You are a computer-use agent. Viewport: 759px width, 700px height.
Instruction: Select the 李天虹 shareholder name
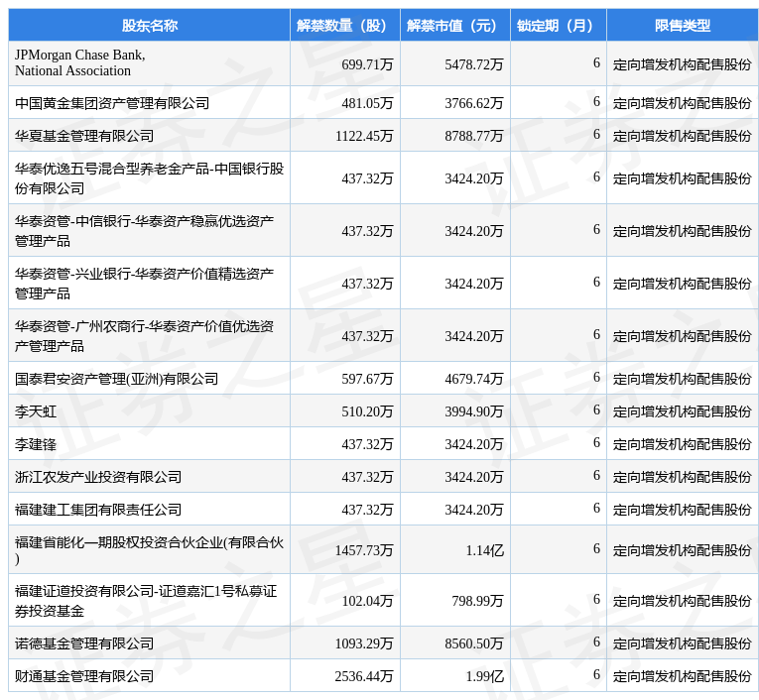click(36, 411)
